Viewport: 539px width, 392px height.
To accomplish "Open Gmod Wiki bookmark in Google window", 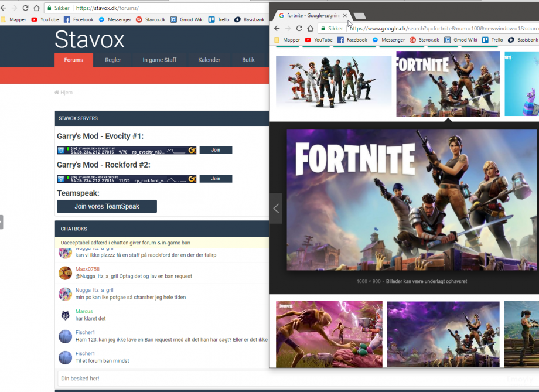I will (x=461, y=40).
